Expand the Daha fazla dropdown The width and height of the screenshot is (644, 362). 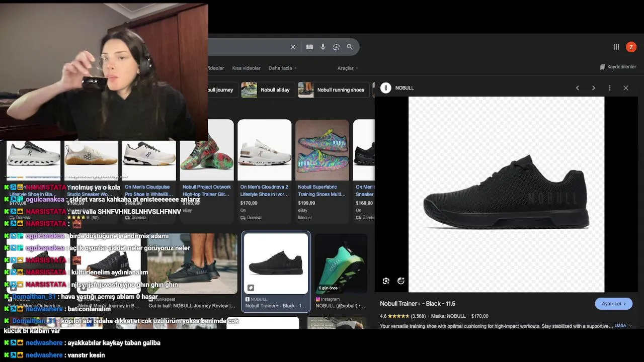point(282,68)
